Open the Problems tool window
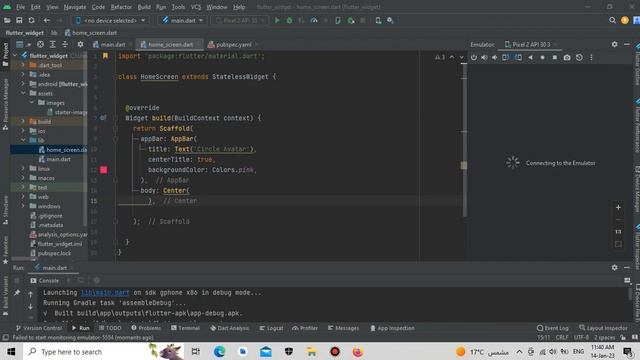640x360 pixels. (x=146, y=328)
